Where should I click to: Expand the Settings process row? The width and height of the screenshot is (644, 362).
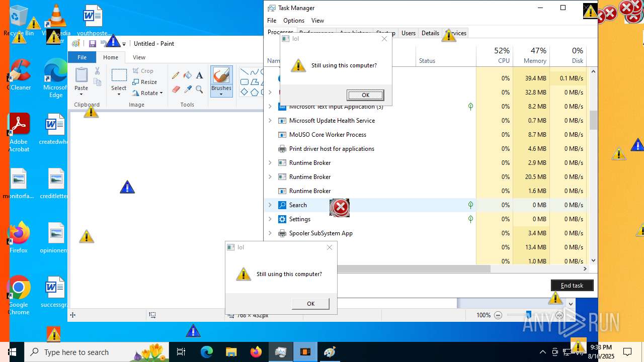(270, 219)
